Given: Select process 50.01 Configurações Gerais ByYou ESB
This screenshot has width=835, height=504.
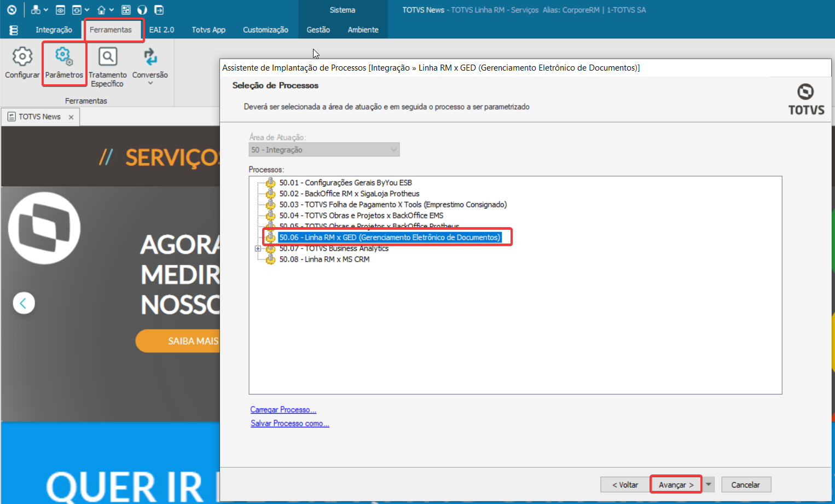Looking at the screenshot, I should click(345, 183).
